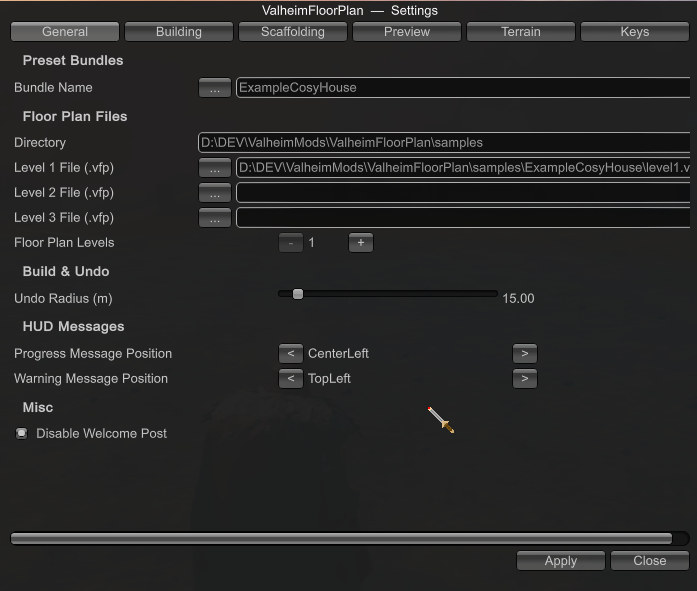This screenshot has height=591, width=697.
Task: Click the Preset Bundles heading
Action: (73, 60)
